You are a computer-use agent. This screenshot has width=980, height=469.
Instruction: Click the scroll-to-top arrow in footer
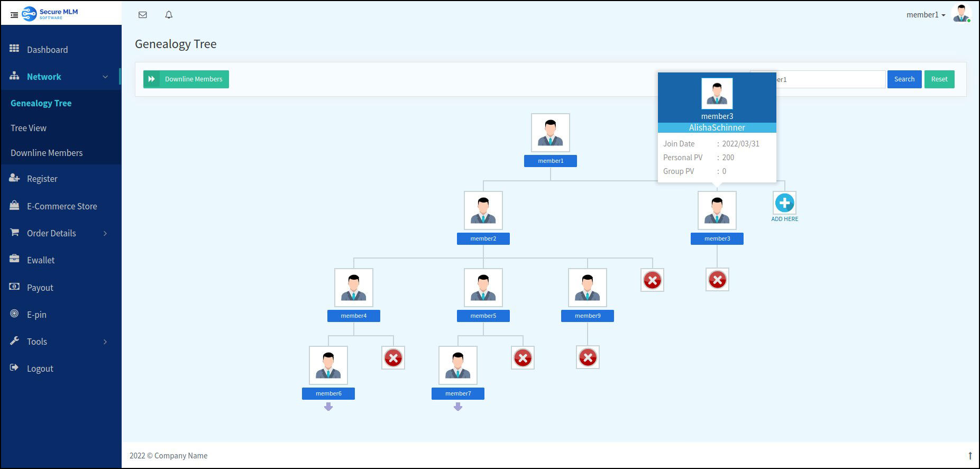click(970, 455)
